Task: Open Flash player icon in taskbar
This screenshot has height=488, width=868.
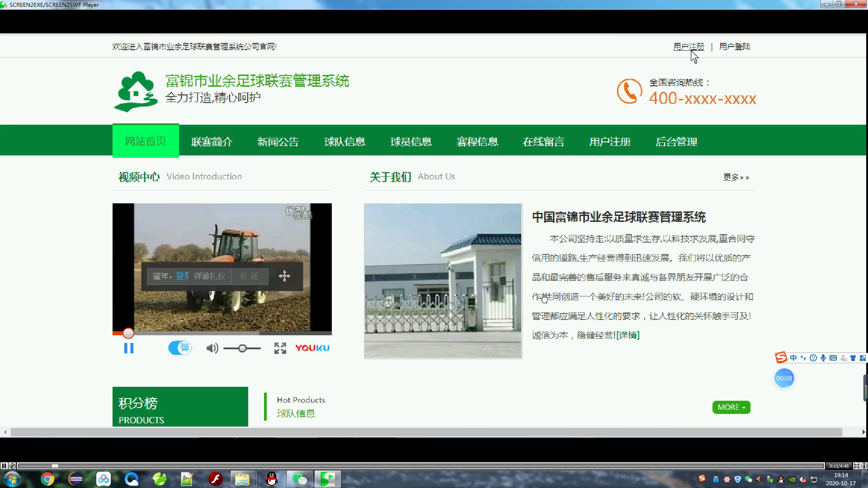Action: [215, 479]
